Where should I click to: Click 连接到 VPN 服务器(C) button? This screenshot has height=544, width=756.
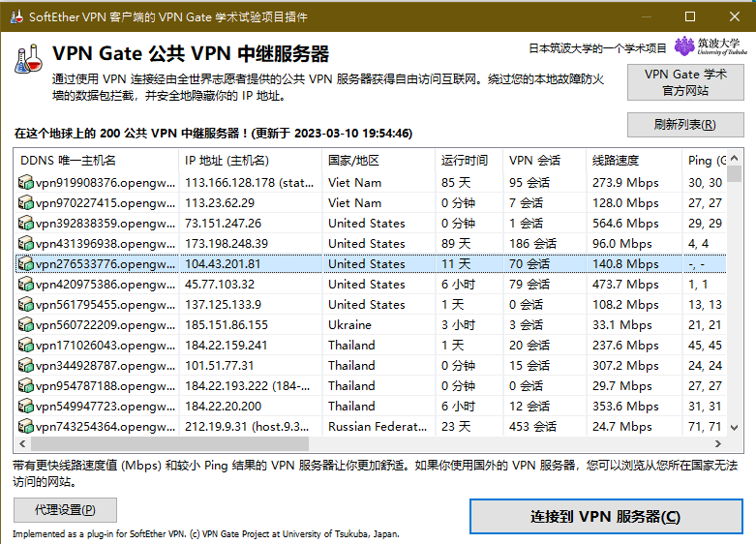pos(606,517)
